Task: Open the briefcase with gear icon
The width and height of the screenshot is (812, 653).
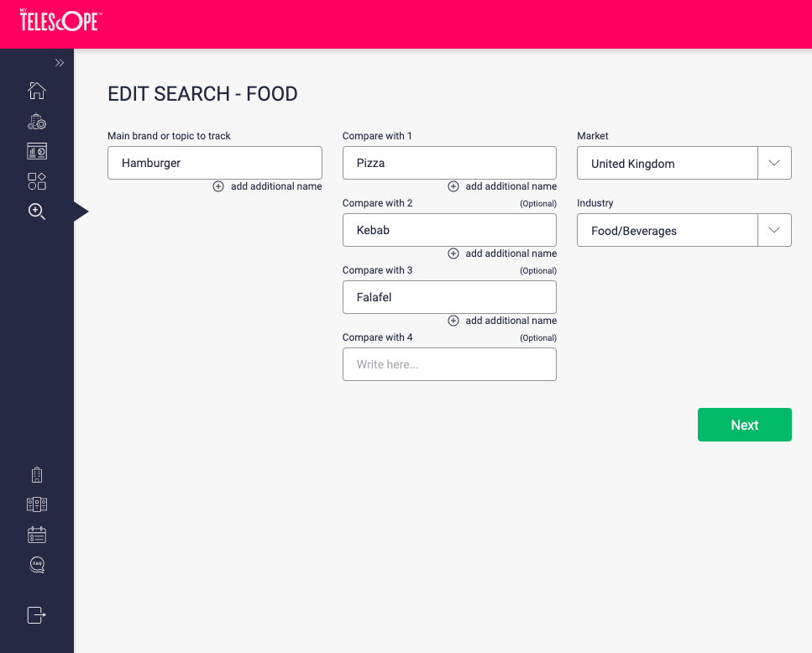Action: 37,122
